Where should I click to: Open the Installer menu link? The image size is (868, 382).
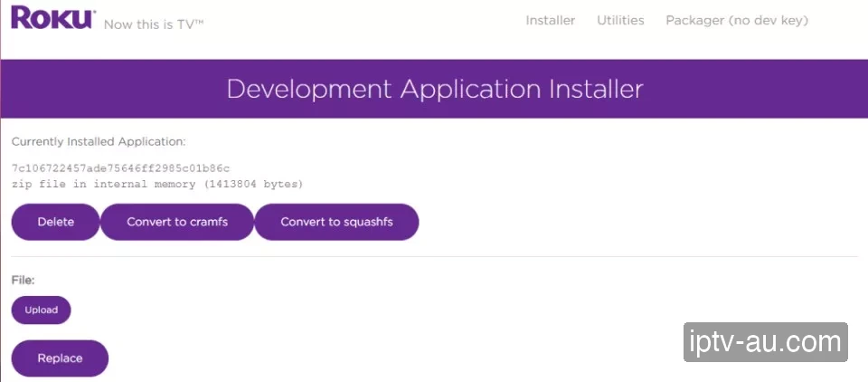[551, 21]
